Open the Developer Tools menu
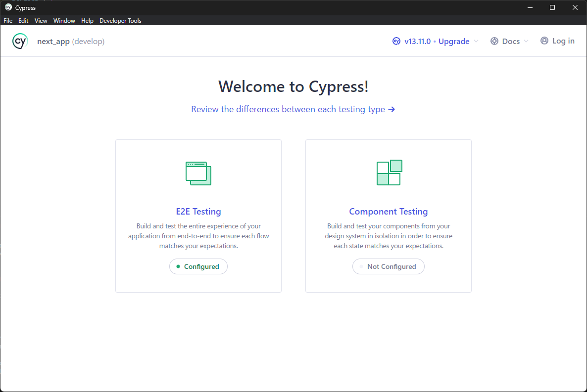The image size is (587, 392). click(x=120, y=21)
